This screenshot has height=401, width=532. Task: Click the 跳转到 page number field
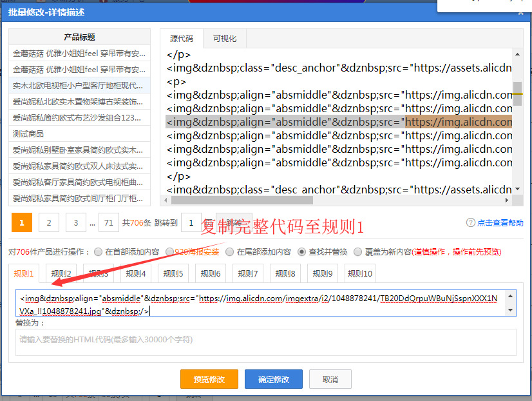(x=191, y=222)
